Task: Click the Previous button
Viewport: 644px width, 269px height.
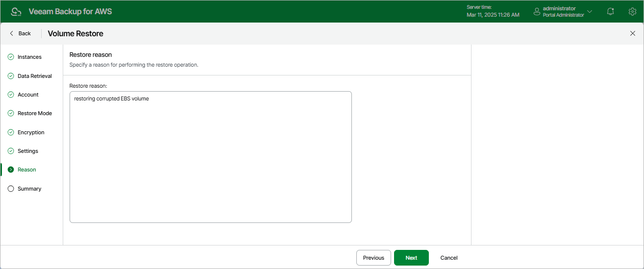Action: point(373,258)
